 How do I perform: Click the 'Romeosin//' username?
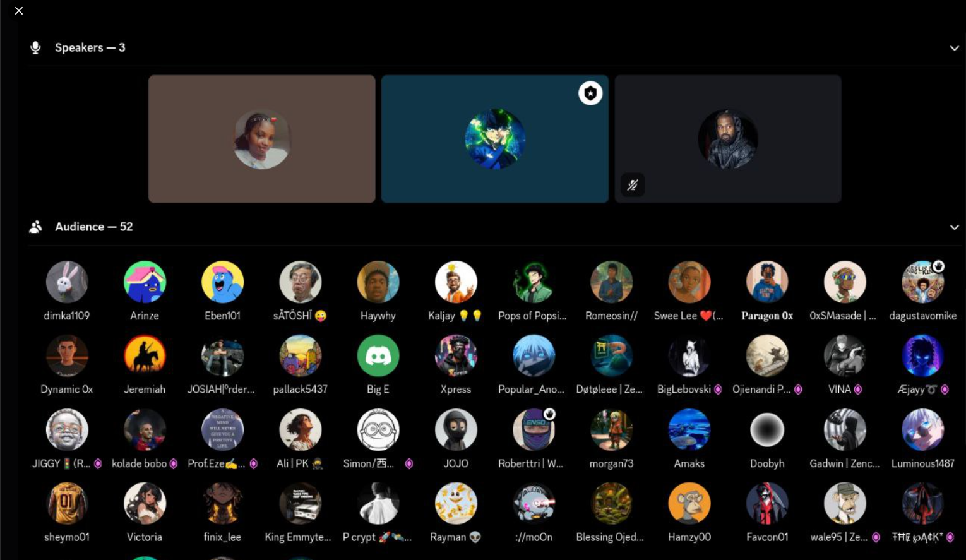point(611,316)
